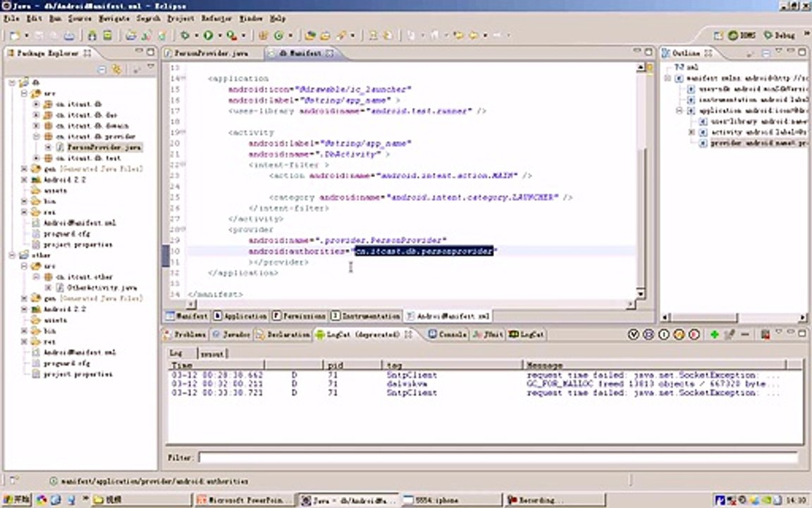Collapse All in Package Explorer toolbar
Image resolution: width=812 pixels, height=508 pixels.
tap(102, 69)
